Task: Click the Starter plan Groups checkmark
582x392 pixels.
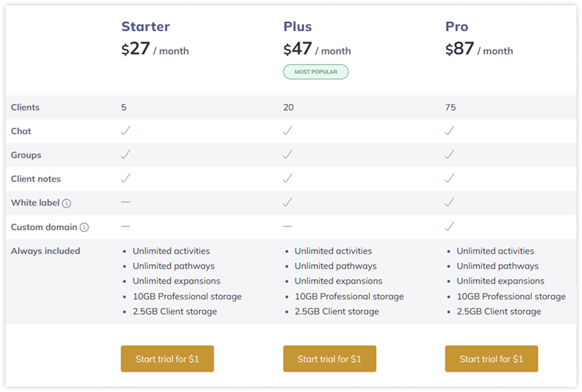Action: 126,155
